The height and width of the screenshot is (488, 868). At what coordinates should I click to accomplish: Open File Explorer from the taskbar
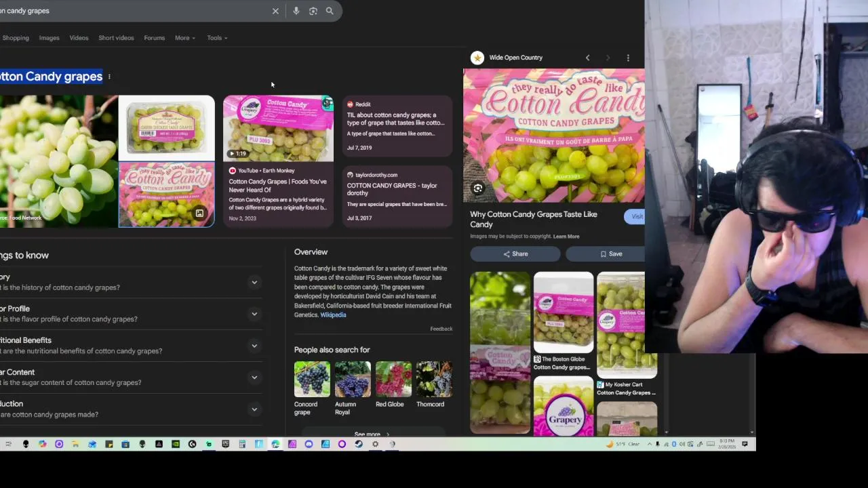[75, 444]
